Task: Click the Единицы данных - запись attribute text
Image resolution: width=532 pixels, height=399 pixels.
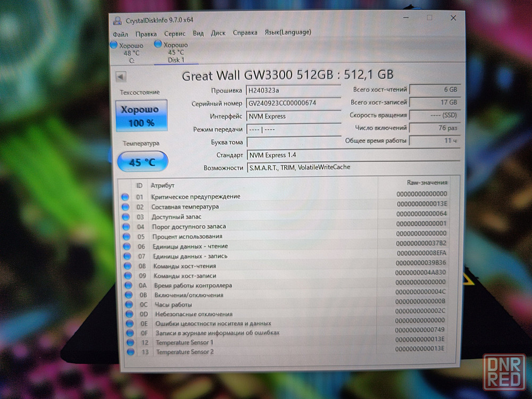Action: [190, 256]
